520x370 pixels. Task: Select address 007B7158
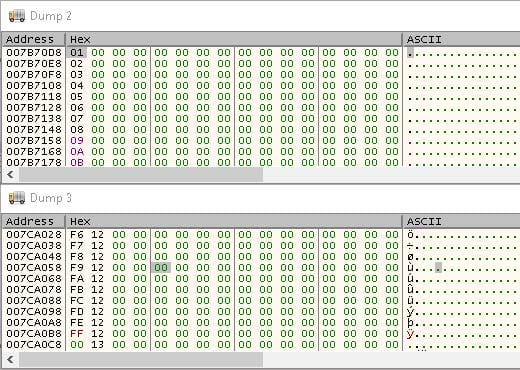pos(34,141)
